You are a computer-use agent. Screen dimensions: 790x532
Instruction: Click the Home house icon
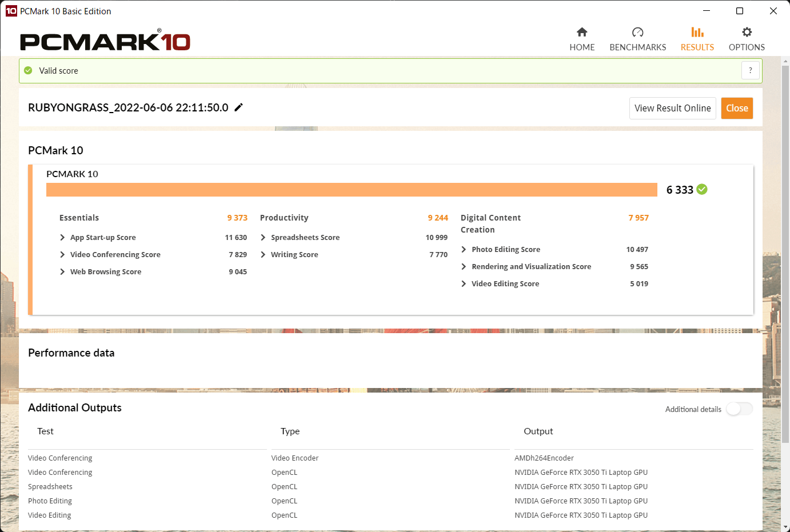tap(582, 32)
